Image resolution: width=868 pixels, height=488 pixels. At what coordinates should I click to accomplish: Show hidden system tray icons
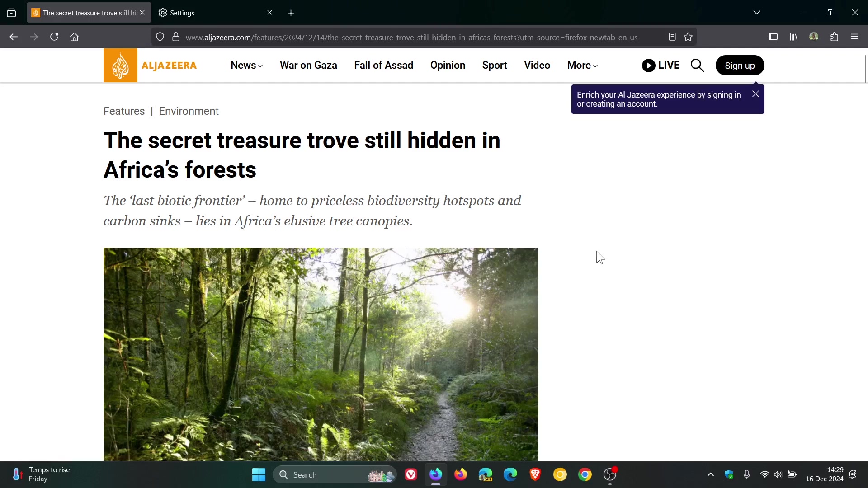point(711,474)
